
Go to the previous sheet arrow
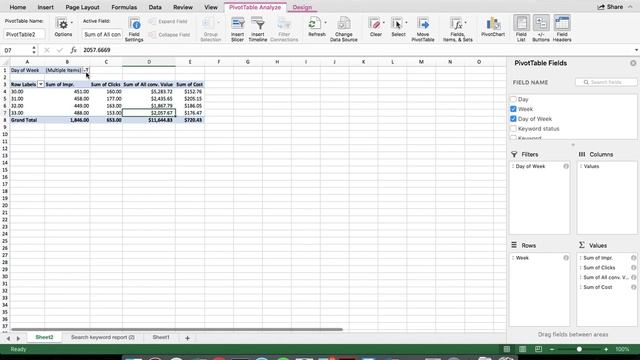tap(8, 338)
